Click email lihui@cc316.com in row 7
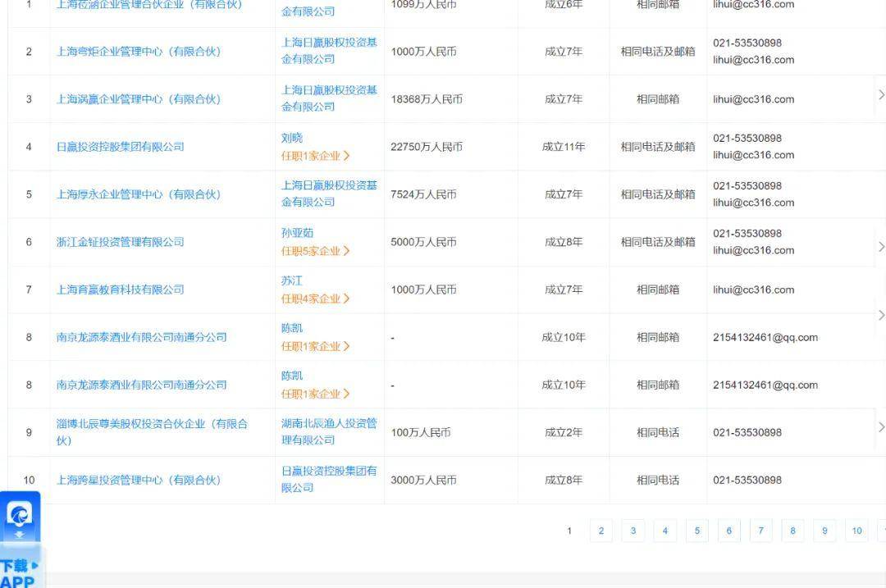The image size is (886, 588). (x=753, y=289)
